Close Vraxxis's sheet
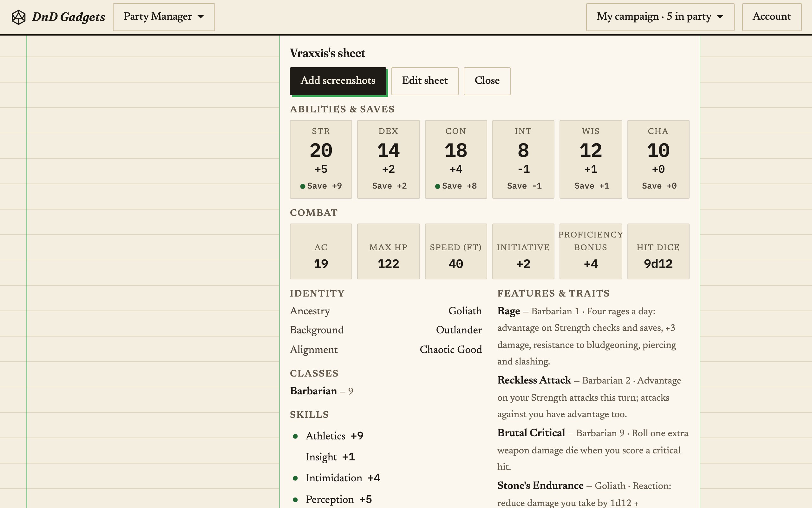 [x=487, y=81]
